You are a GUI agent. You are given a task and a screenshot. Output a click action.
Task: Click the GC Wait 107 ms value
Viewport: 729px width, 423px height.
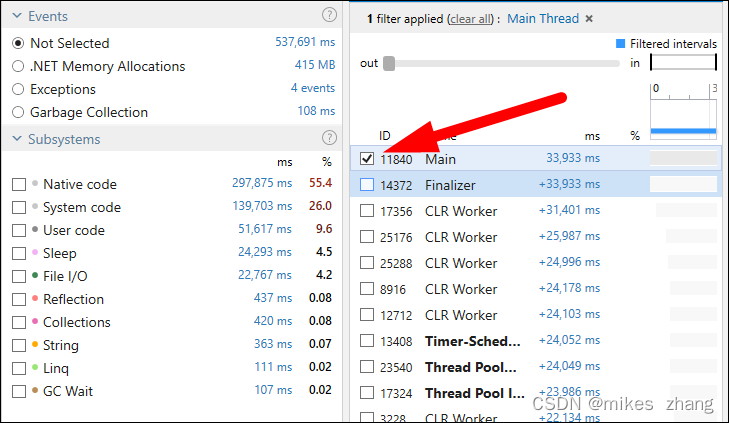coord(273,390)
